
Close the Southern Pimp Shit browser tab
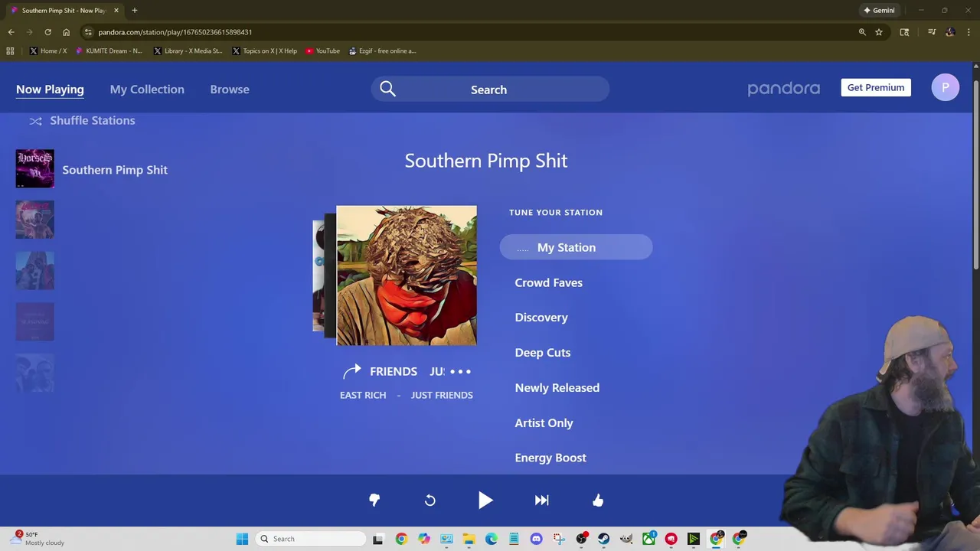pyautogui.click(x=116, y=11)
